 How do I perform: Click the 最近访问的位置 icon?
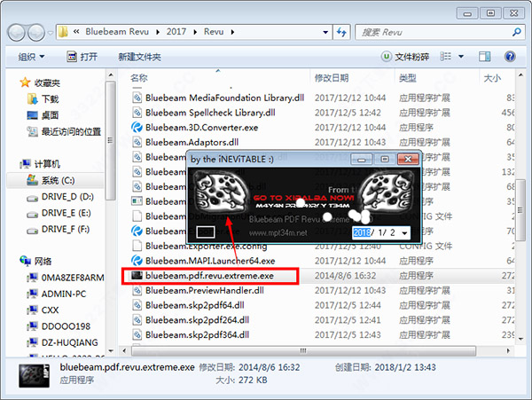coord(33,131)
